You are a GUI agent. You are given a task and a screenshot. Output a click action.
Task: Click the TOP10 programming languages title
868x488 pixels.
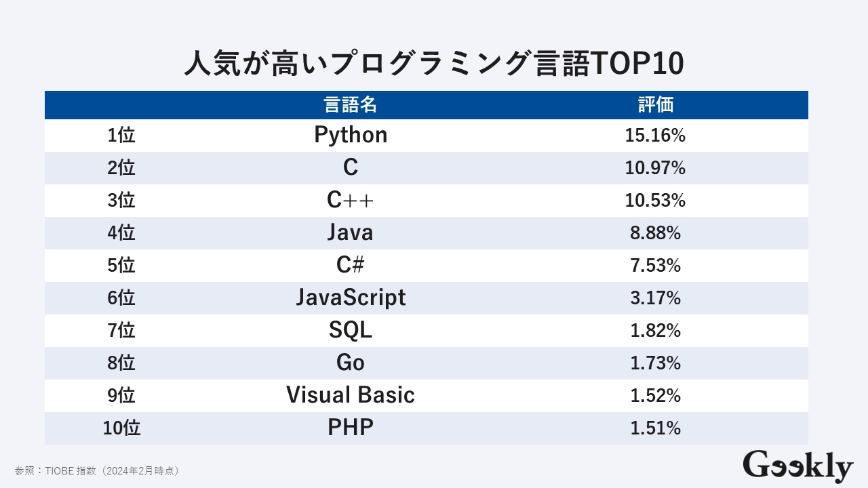click(x=434, y=64)
